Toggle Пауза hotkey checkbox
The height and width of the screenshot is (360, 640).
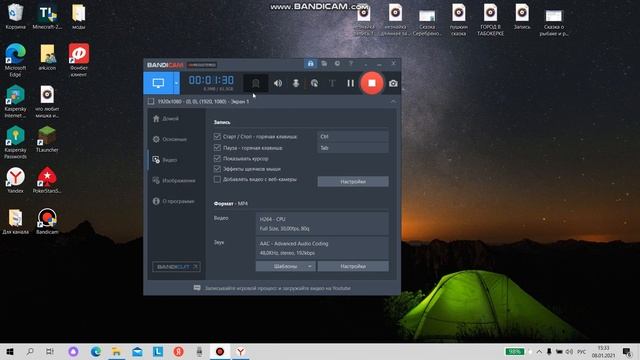point(217,147)
